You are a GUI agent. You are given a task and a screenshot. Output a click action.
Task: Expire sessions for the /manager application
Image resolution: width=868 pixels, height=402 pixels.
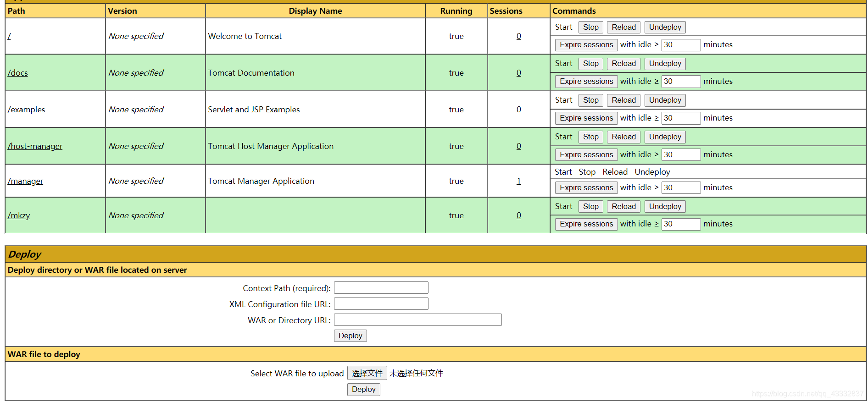[x=586, y=188]
